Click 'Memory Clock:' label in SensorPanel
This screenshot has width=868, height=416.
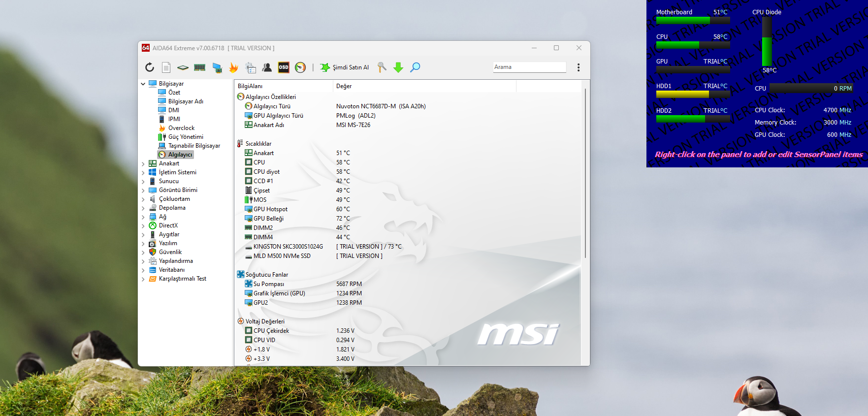pos(775,123)
